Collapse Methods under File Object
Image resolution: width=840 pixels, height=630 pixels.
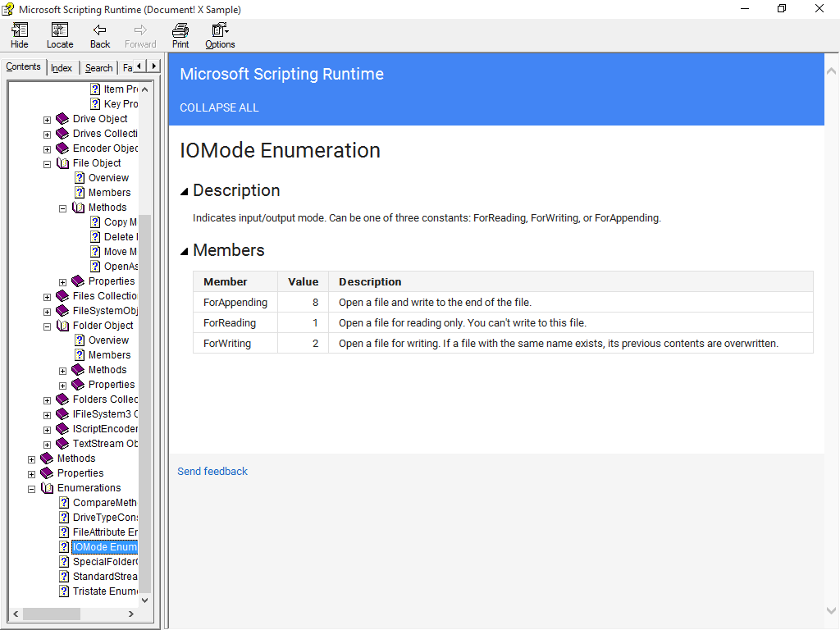pyautogui.click(x=62, y=208)
